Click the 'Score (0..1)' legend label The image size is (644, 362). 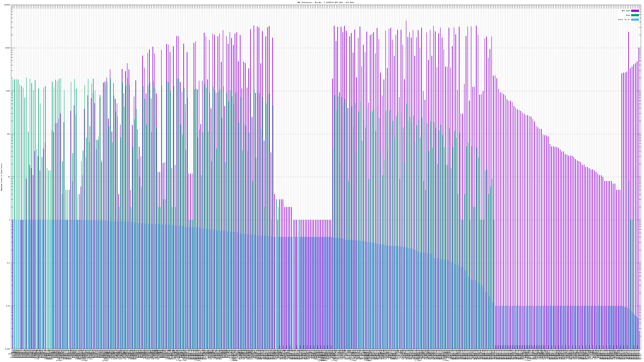[x=624, y=20]
